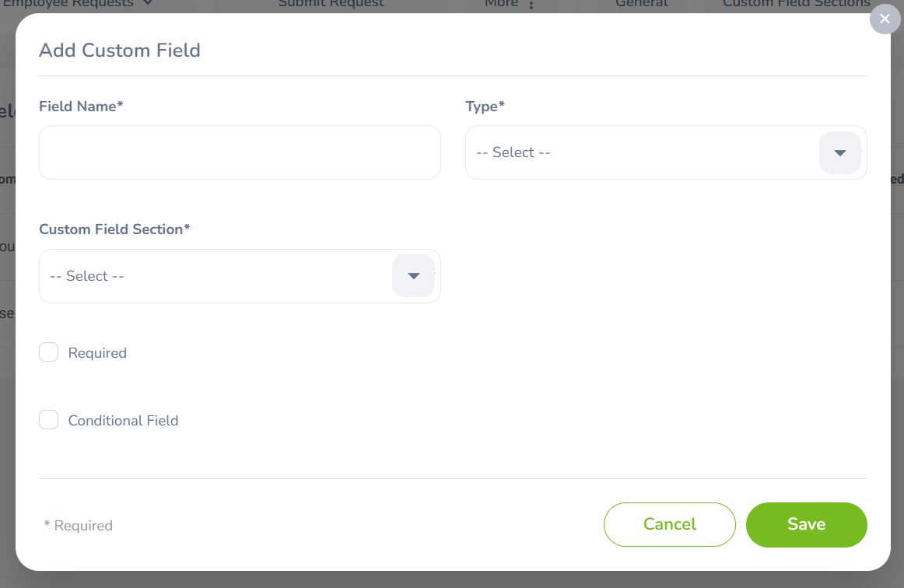
Task: Open the Custom Field Section select box
Action: tap(216, 276)
